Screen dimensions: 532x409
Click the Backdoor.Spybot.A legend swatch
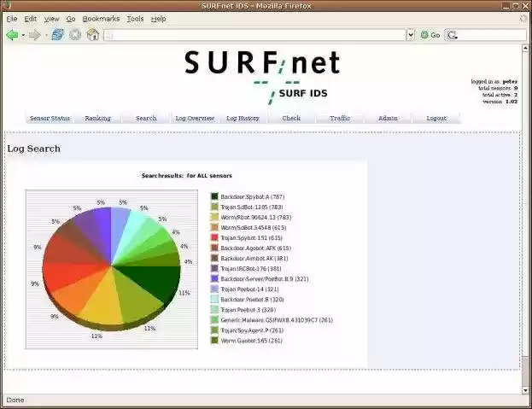pos(214,196)
